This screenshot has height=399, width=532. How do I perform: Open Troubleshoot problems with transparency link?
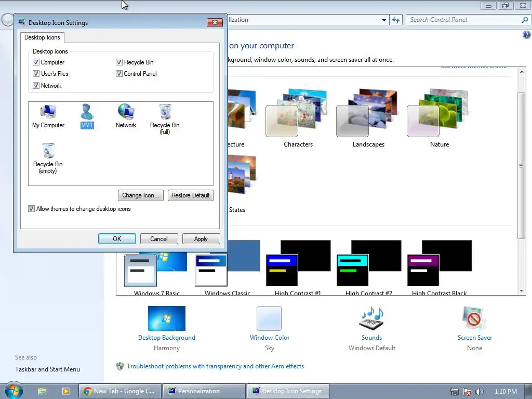[216, 366]
